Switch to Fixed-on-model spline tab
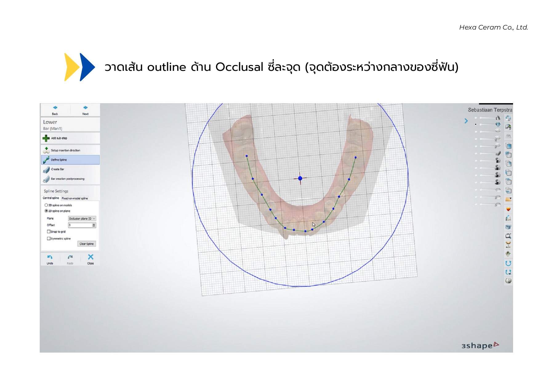 click(75, 198)
